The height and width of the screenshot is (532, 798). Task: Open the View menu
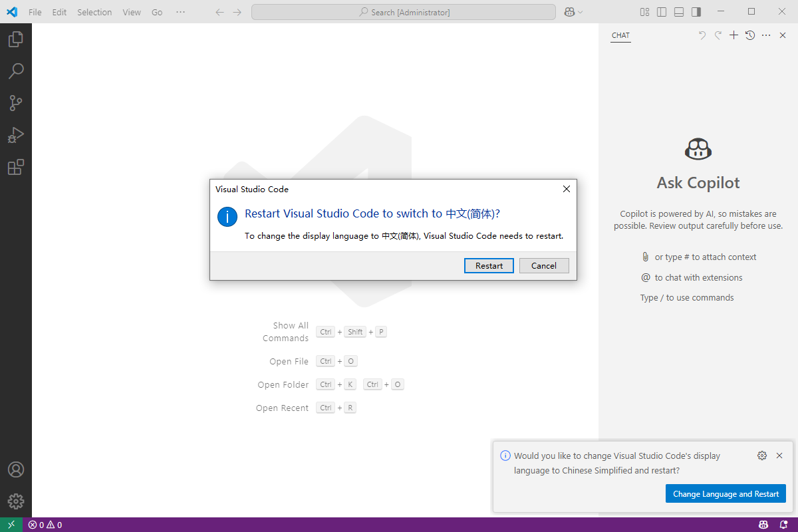[x=132, y=12]
